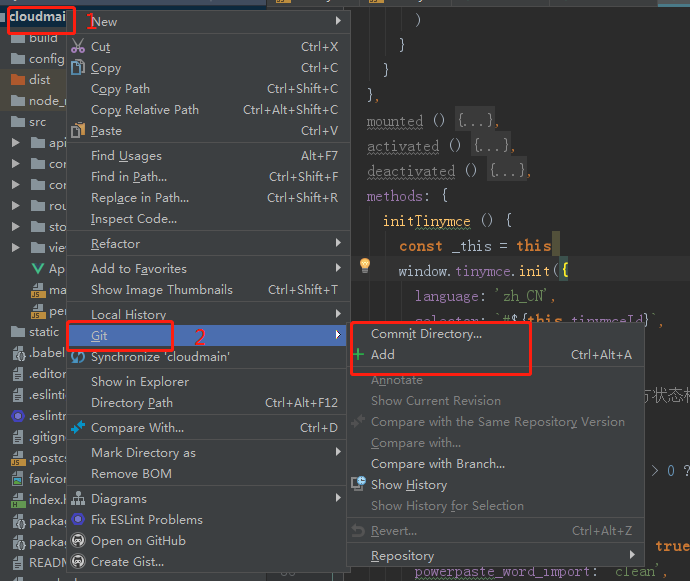
Task: Click the Paste clipboard icon
Action: click(x=78, y=130)
